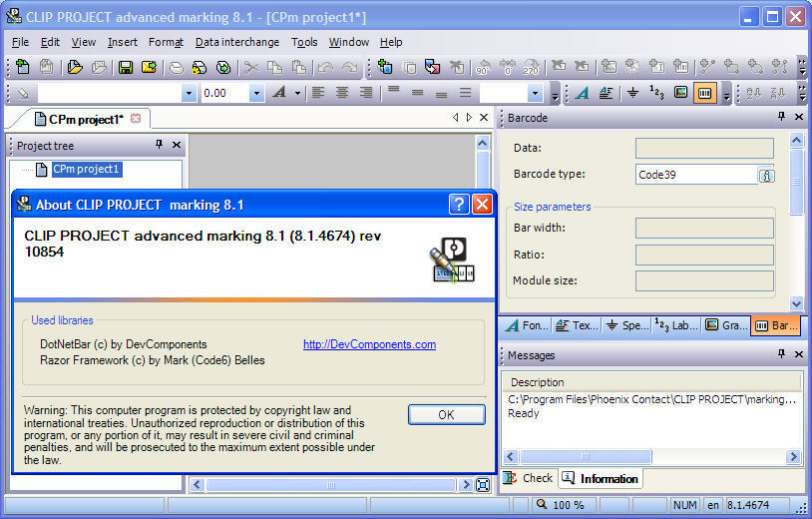Click the Redo arrow icon
The height and width of the screenshot is (519, 812).
(x=349, y=67)
